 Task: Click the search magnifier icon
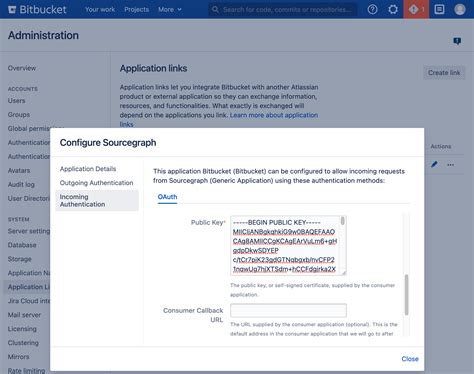point(215,9)
